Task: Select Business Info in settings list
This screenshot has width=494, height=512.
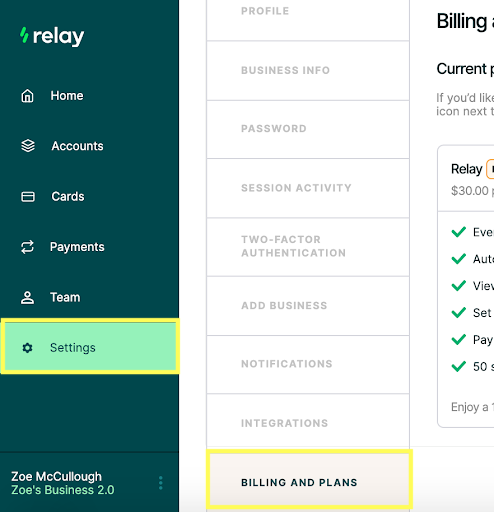Action: (x=308, y=70)
